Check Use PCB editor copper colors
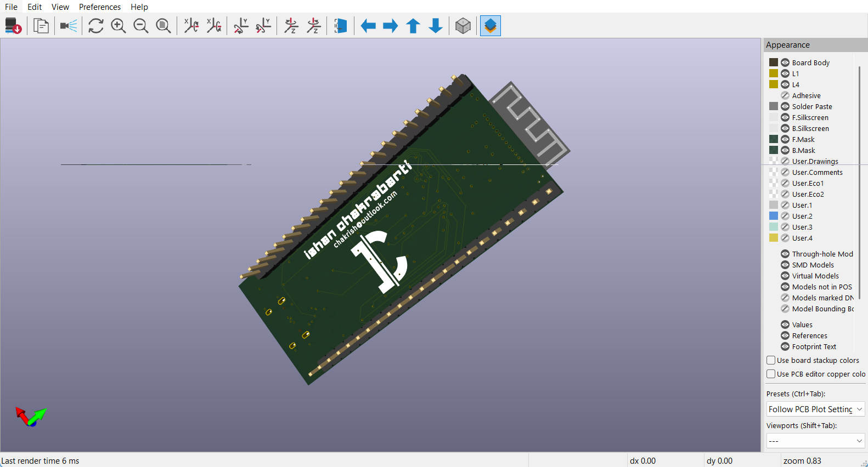 771,374
